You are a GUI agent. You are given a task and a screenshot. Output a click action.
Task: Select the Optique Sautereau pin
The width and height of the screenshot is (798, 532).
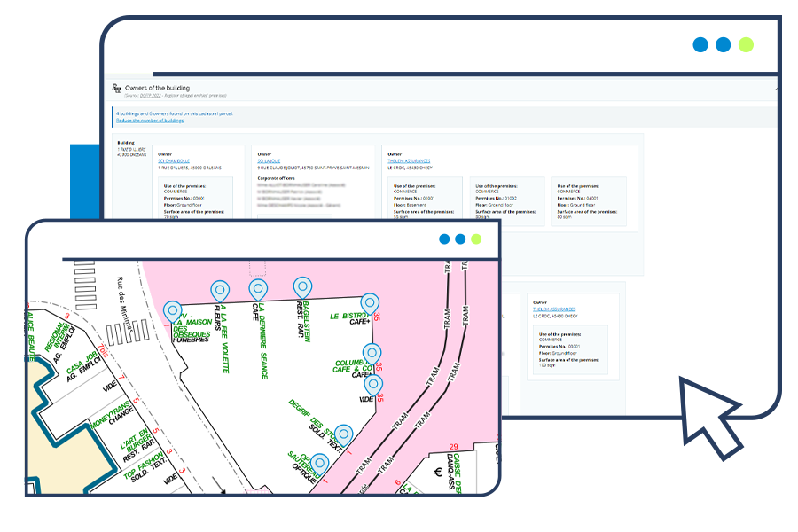320,462
